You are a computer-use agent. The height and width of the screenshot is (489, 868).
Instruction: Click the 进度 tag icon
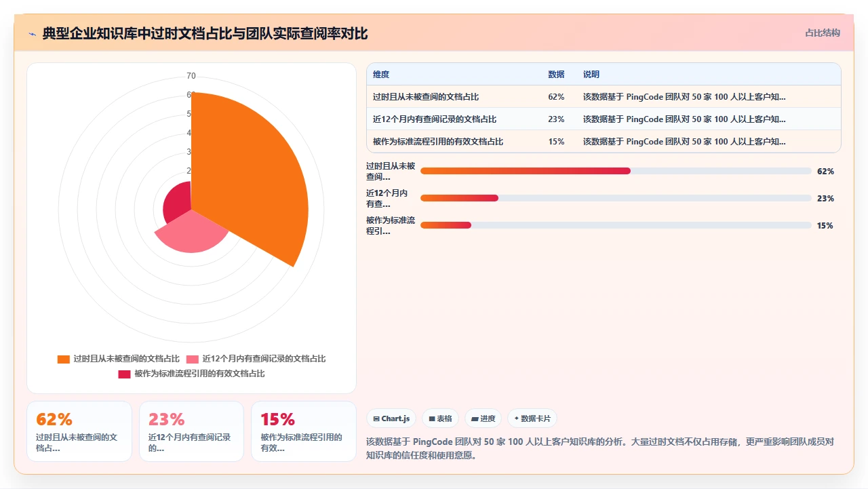[475, 419]
